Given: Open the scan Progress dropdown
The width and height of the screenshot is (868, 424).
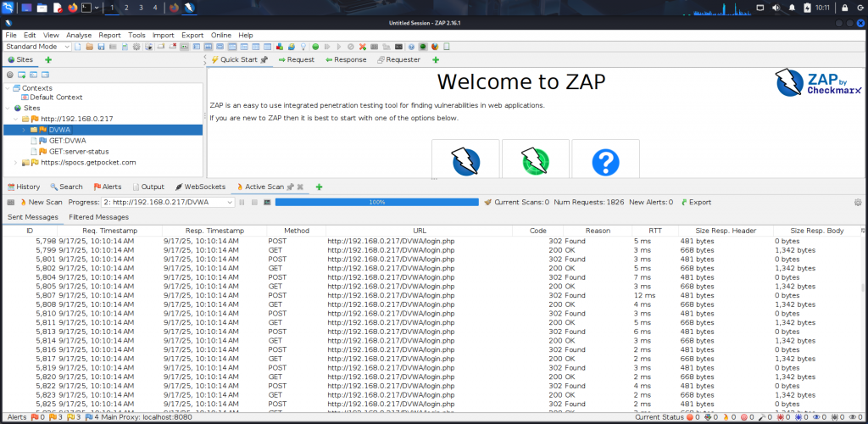Looking at the screenshot, I should pyautogui.click(x=169, y=203).
